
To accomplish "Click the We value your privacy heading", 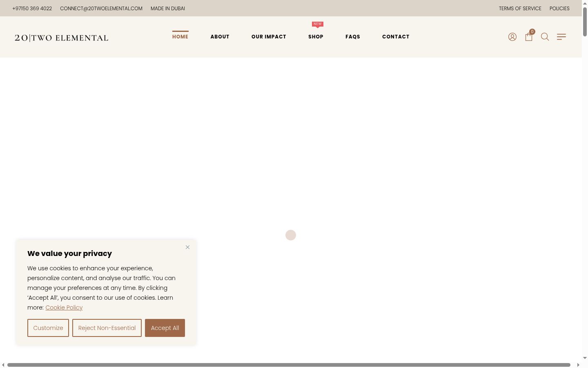I will point(69,254).
